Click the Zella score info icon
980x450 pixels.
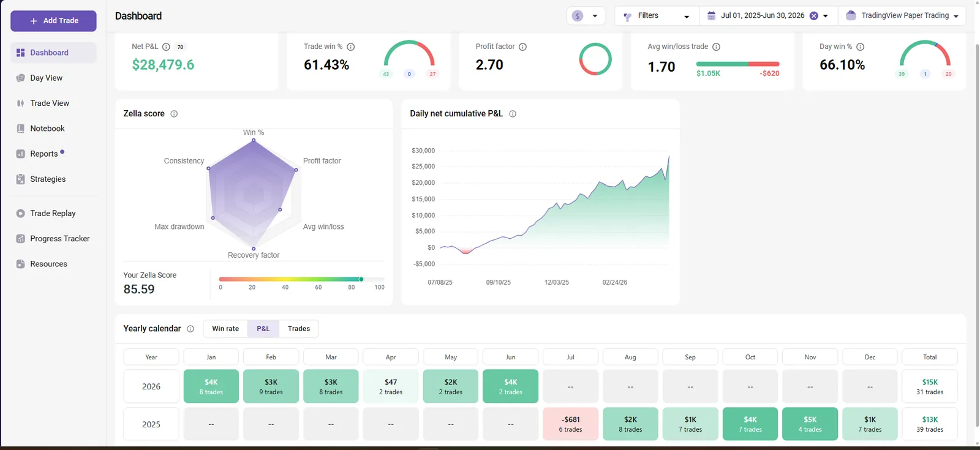pyautogui.click(x=174, y=114)
